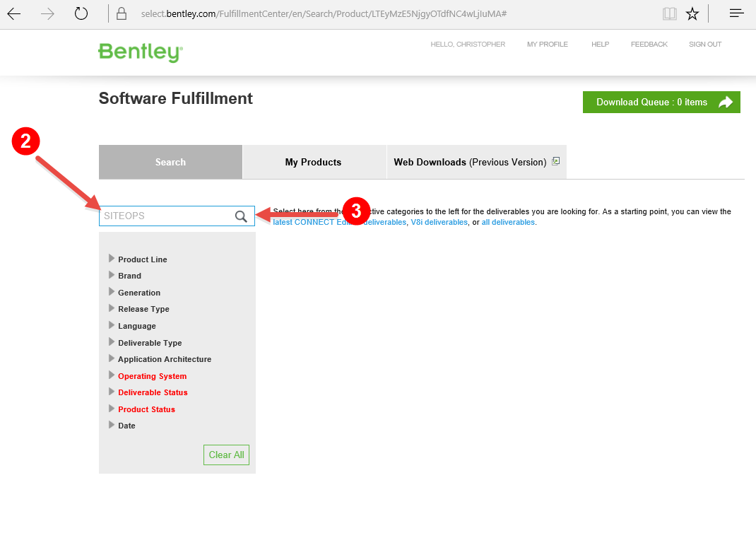Expand the Product Status filter arrow
Viewport: 756px width, 538px height.
point(112,408)
